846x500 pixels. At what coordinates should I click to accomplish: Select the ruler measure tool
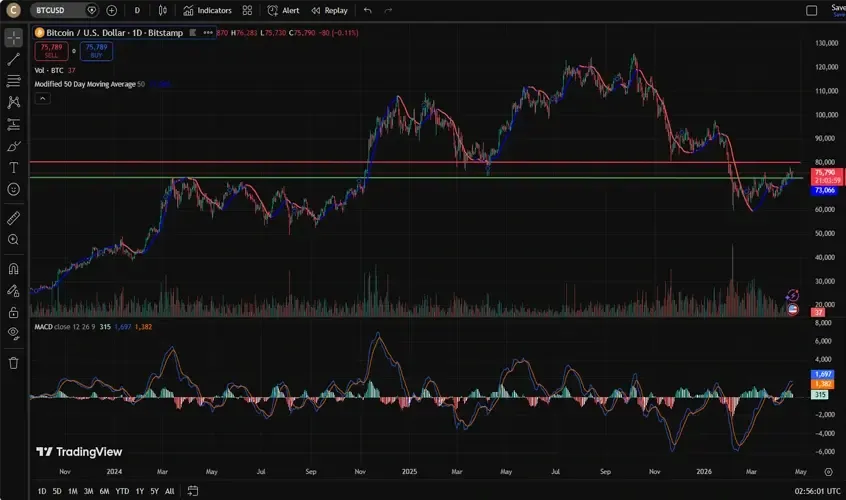coord(13,218)
